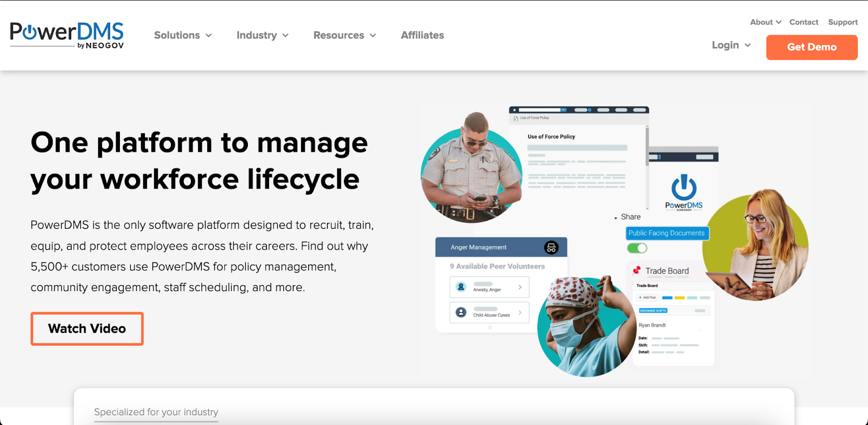Click the Anxiety, Anger user avatar icon
The width and height of the screenshot is (868, 425).
(x=461, y=287)
